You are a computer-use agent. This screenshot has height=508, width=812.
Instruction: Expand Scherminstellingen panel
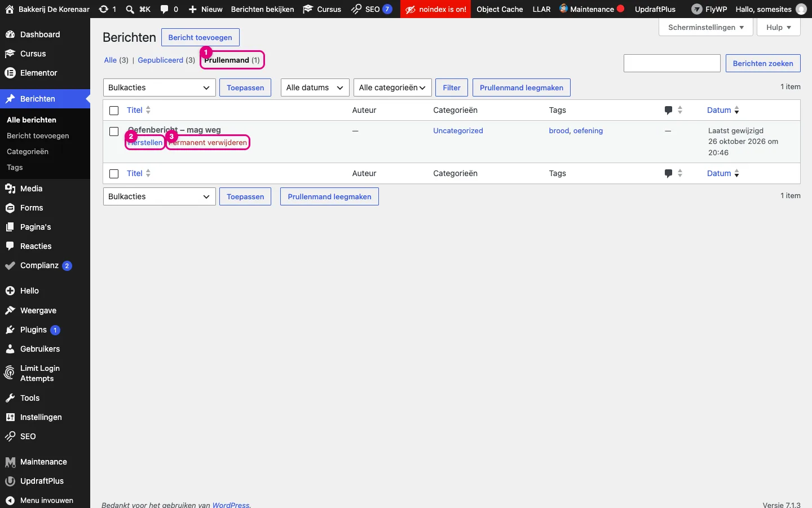706,27
